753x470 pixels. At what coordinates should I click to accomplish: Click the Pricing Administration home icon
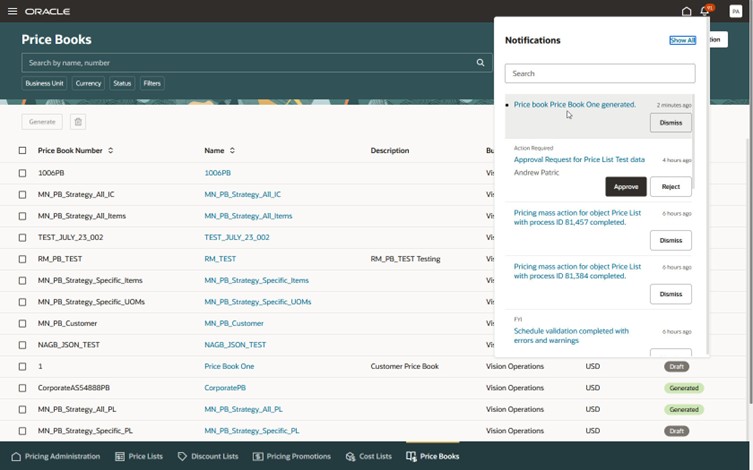pyautogui.click(x=16, y=456)
